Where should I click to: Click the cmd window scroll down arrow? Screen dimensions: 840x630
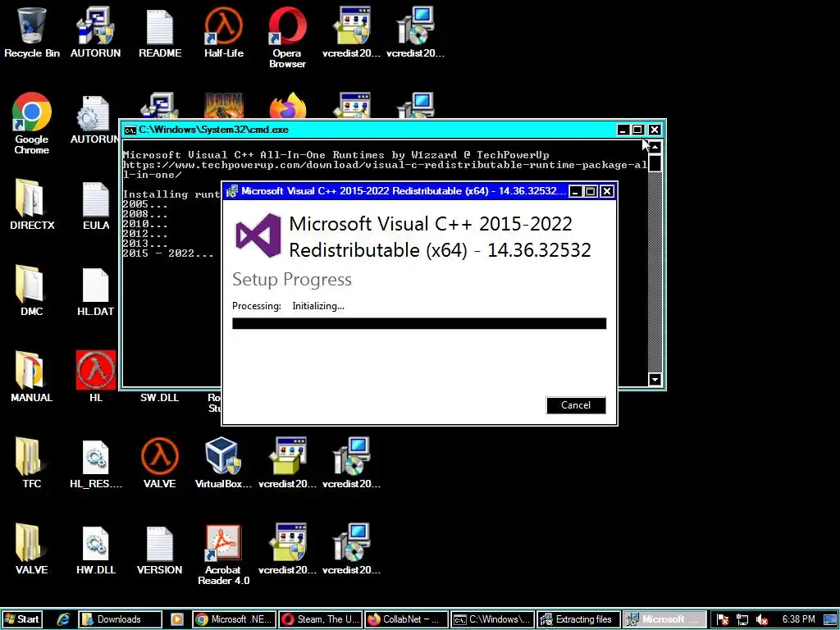(655, 379)
